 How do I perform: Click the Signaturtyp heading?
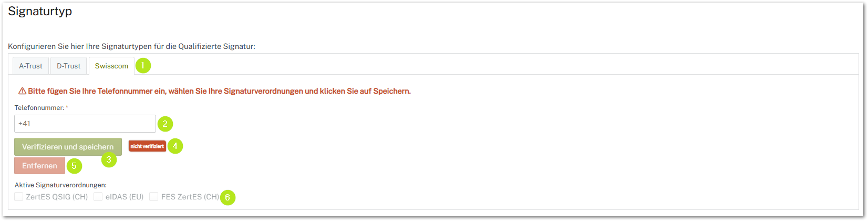click(x=40, y=11)
